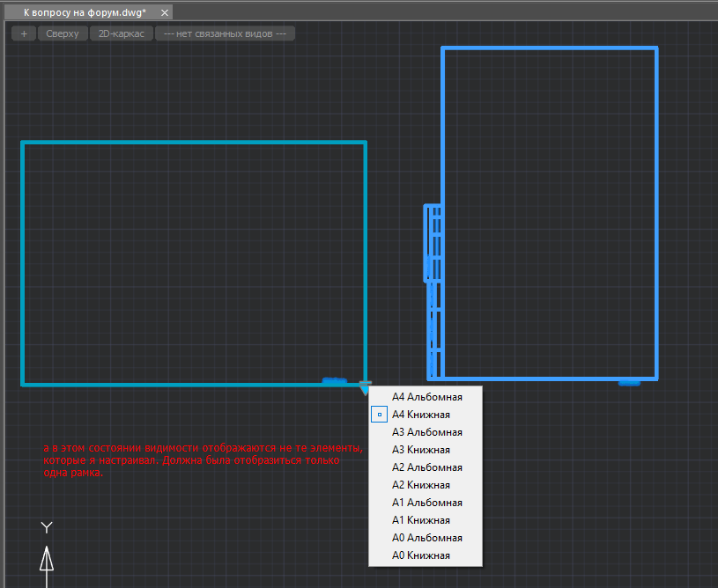Click the red annotation text
The height and width of the screenshot is (588, 718).
[202, 459]
